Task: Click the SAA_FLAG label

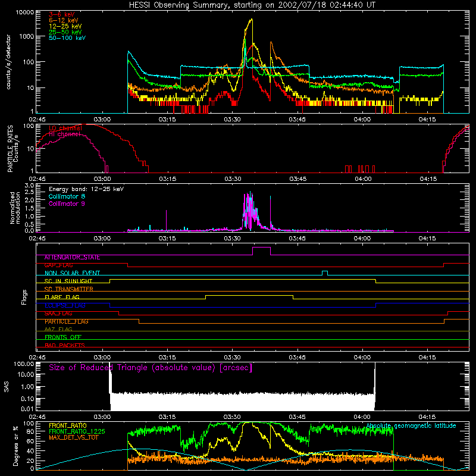Action: tap(58, 313)
